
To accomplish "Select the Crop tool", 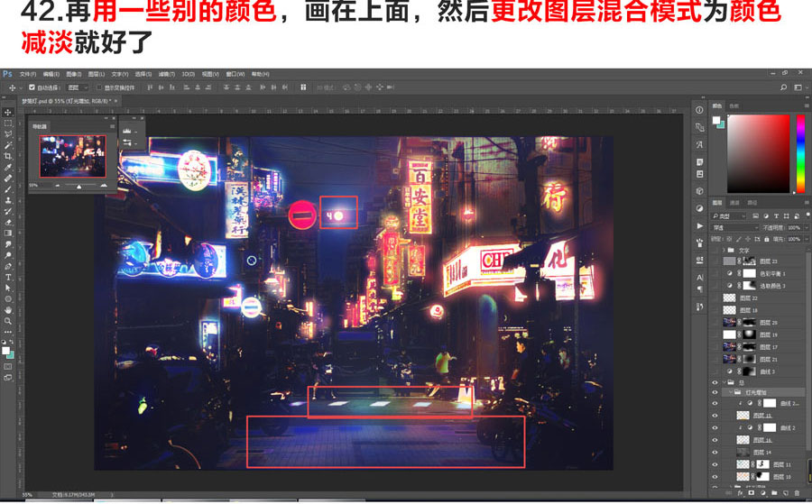I will [x=8, y=156].
